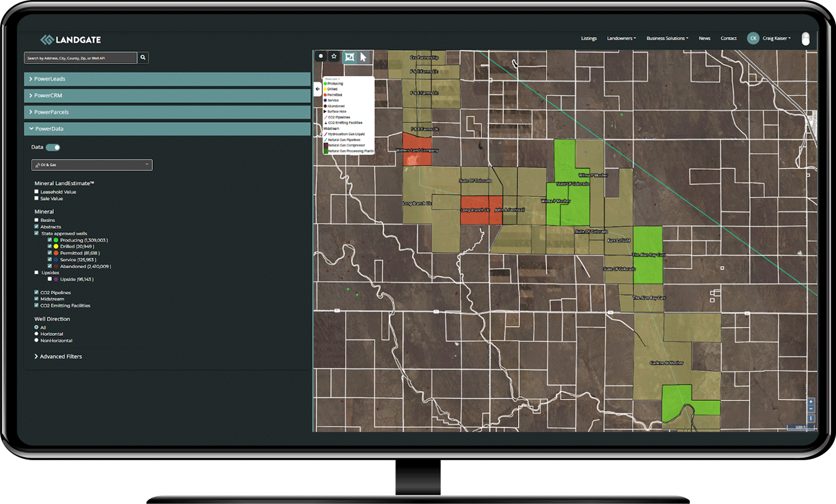Screen dimensions: 836x504
Task: Click the star favorites map tool
Action: (x=334, y=56)
